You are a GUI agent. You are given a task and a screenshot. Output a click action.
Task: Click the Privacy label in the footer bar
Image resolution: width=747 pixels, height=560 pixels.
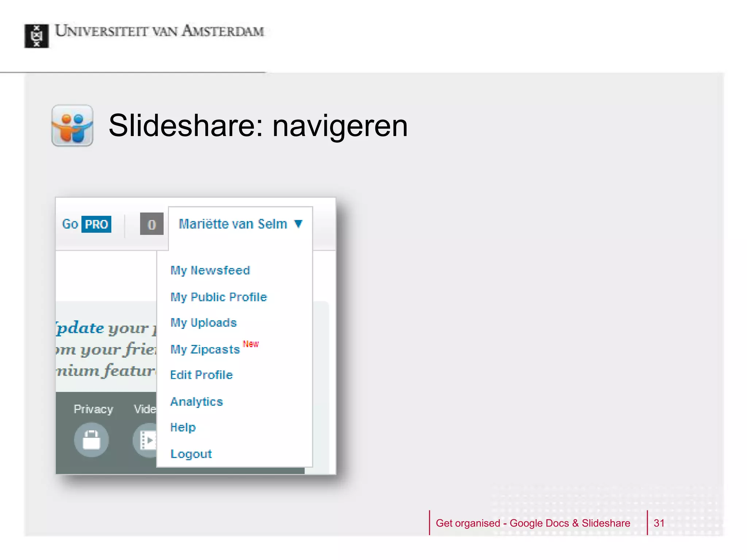tap(93, 409)
